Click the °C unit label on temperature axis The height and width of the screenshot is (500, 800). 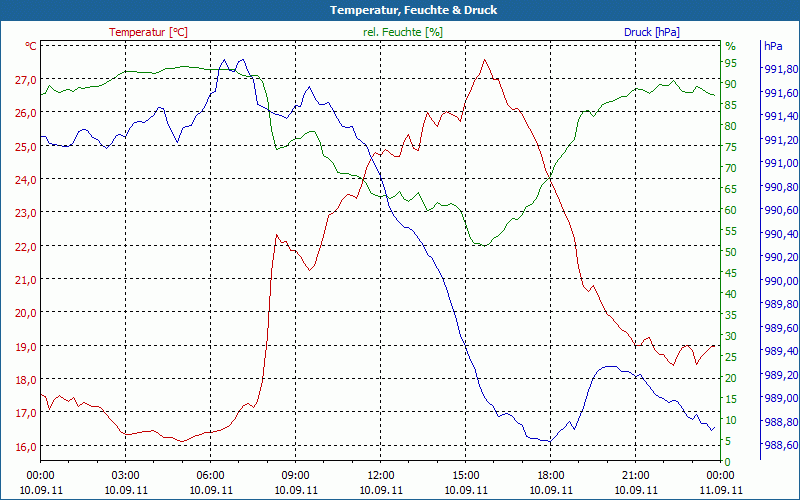point(31,46)
